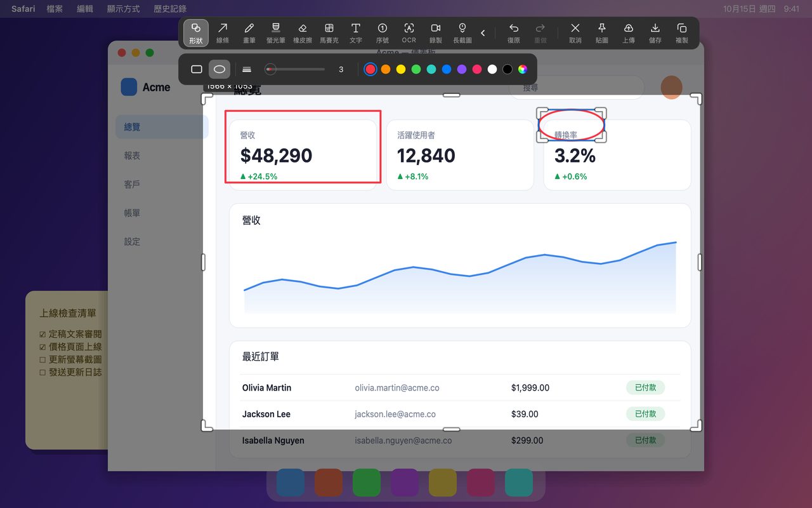Cancel the capture with 取消
The height and width of the screenshot is (508, 812).
coord(575,33)
